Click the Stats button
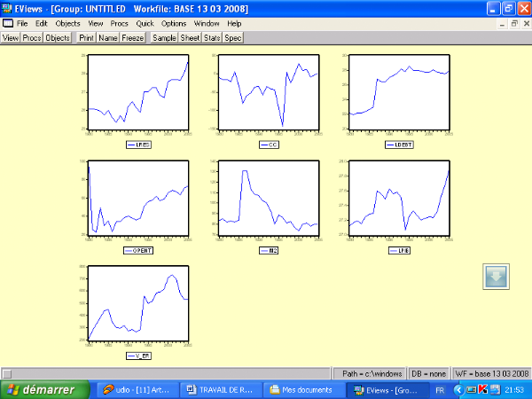The image size is (532, 399). click(x=212, y=39)
